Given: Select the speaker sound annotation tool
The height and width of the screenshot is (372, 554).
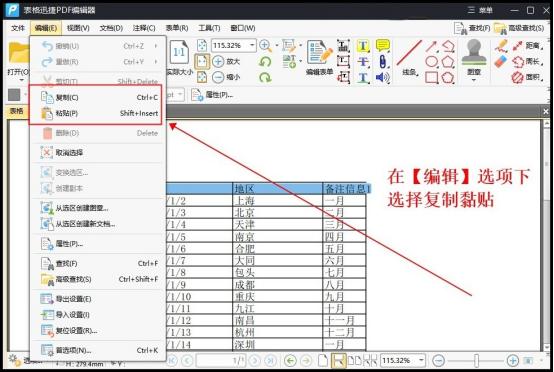Looking at the screenshot, I should [x=383, y=77].
